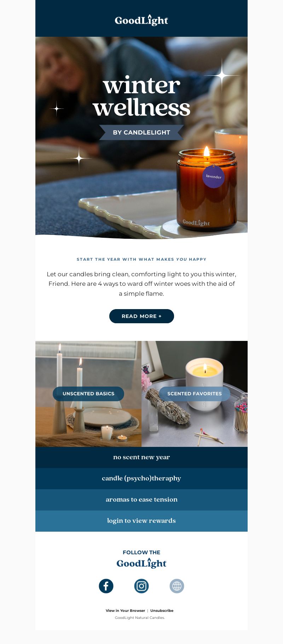Click the READ MORE + button
283x644 pixels.
tap(141, 316)
